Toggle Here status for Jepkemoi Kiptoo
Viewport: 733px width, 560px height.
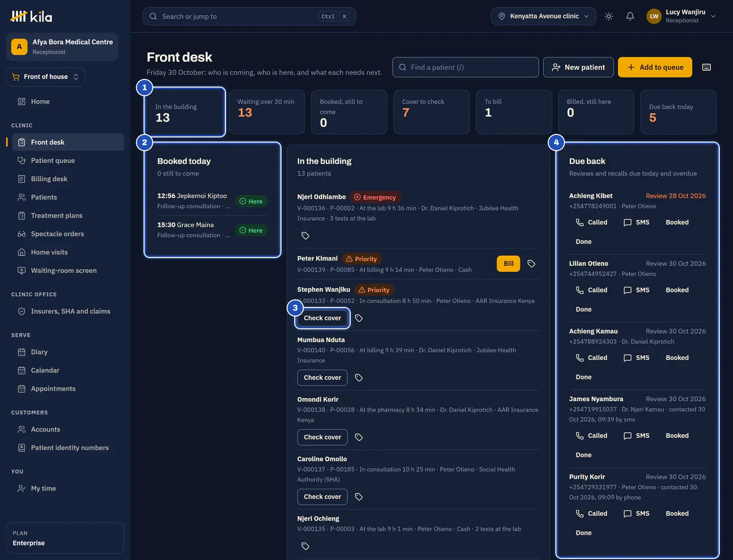(x=251, y=202)
